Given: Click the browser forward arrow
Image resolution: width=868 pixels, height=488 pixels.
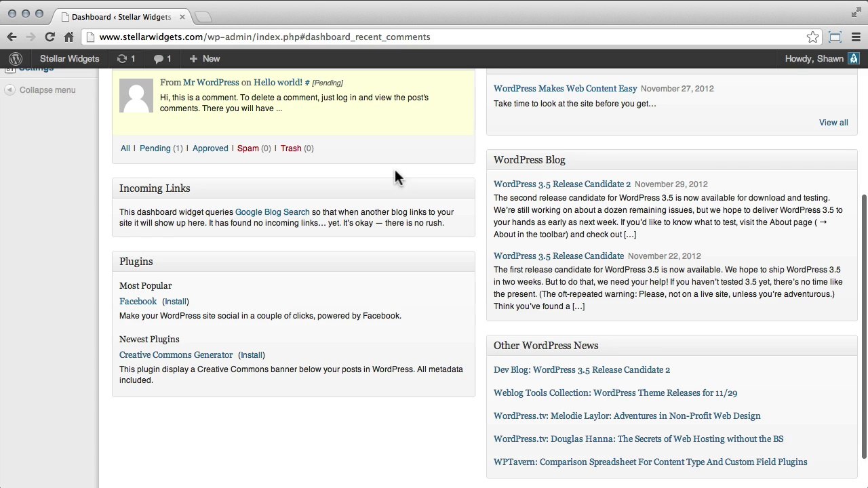Looking at the screenshot, I should tap(31, 37).
